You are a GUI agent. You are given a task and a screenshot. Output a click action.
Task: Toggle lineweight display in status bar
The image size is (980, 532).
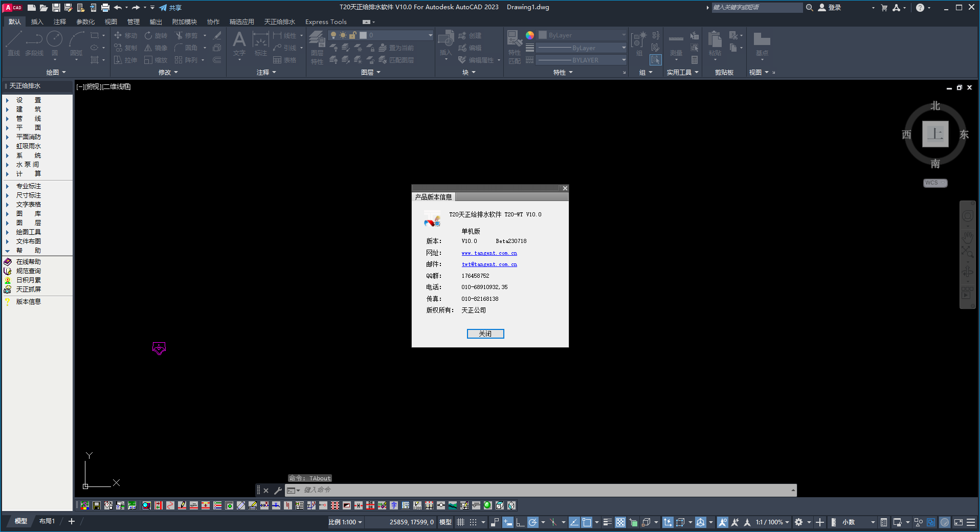click(x=608, y=522)
